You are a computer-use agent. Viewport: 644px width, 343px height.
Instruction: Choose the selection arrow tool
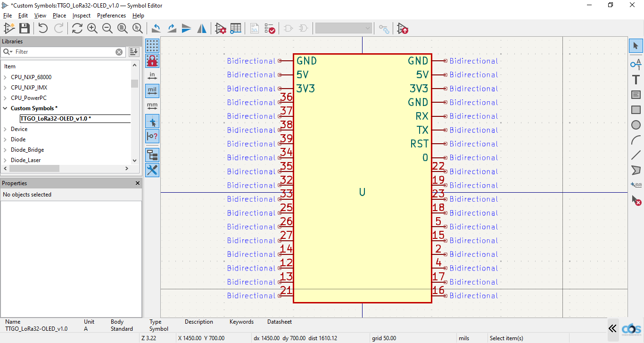tap(636, 46)
